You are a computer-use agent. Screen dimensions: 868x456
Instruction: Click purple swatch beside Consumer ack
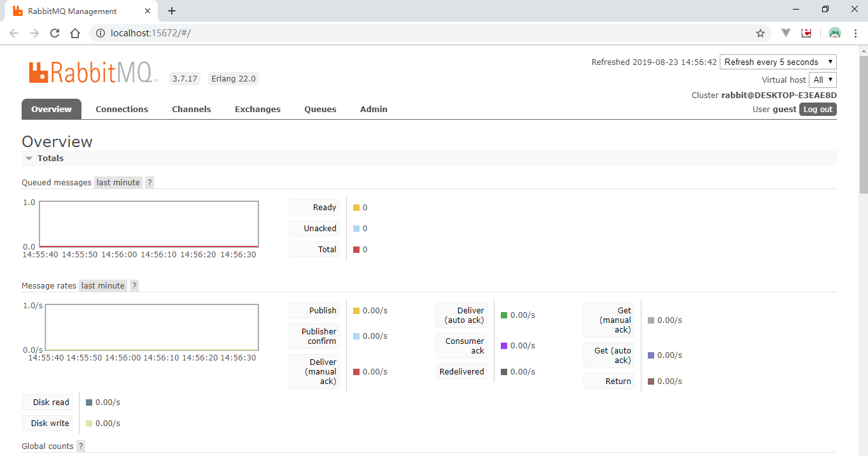(504, 346)
